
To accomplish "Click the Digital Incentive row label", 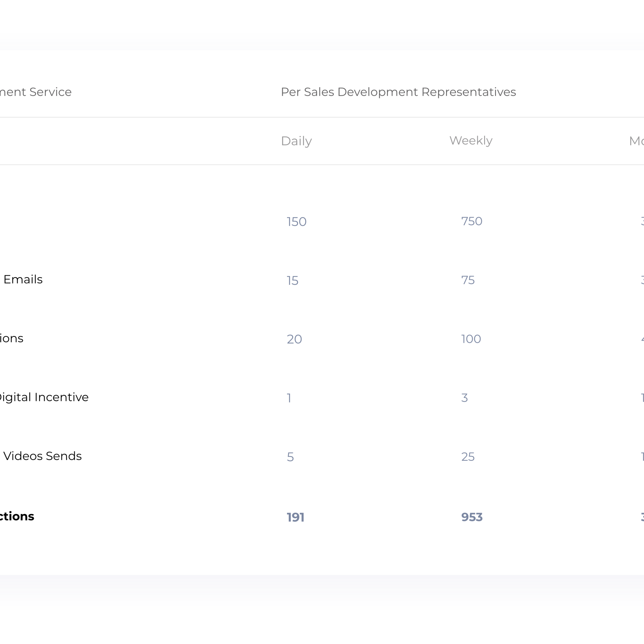I will [43, 397].
